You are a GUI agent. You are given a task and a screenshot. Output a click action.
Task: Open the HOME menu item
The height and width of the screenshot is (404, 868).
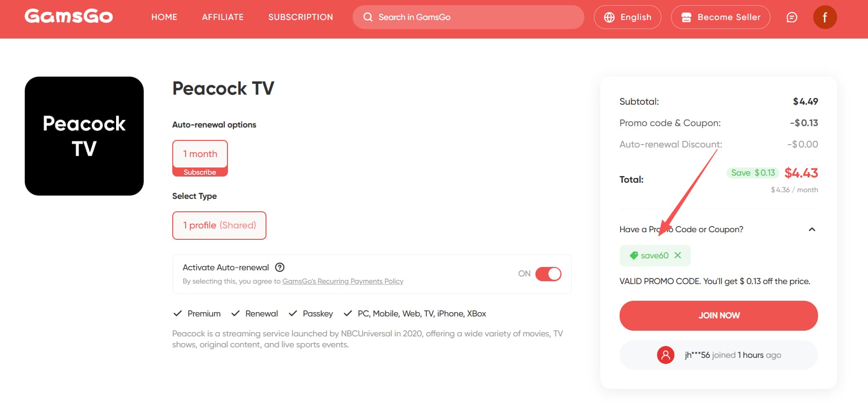click(164, 17)
